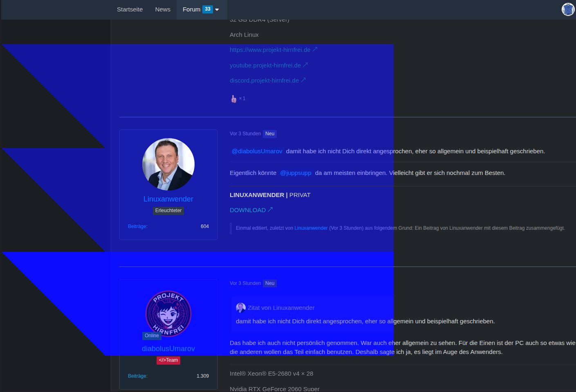Go to the Startseite page

(130, 9)
